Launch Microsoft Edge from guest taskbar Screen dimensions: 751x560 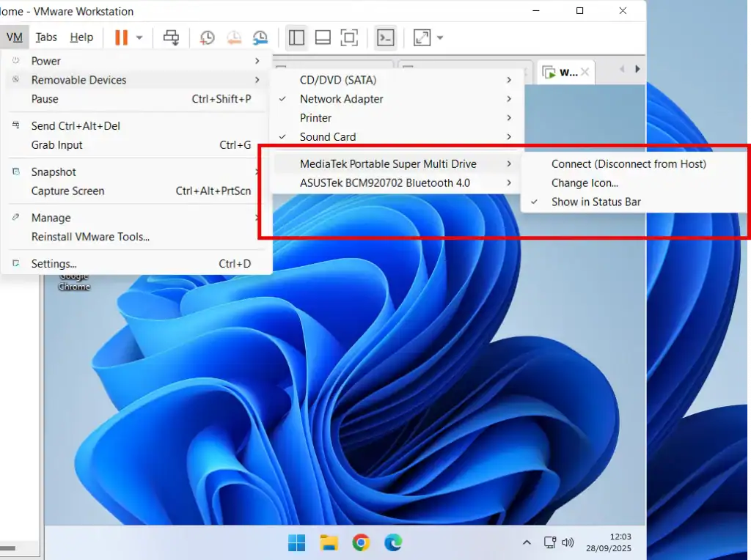tap(393, 542)
